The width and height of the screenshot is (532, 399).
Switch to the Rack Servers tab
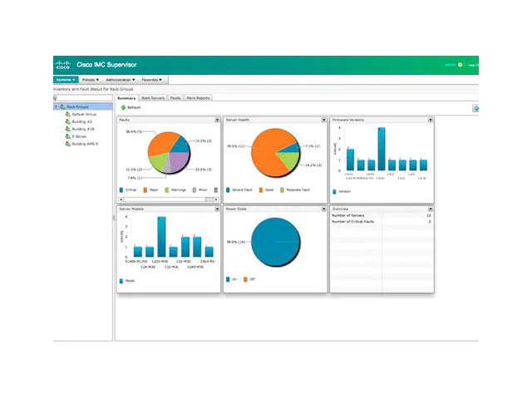pyautogui.click(x=152, y=98)
